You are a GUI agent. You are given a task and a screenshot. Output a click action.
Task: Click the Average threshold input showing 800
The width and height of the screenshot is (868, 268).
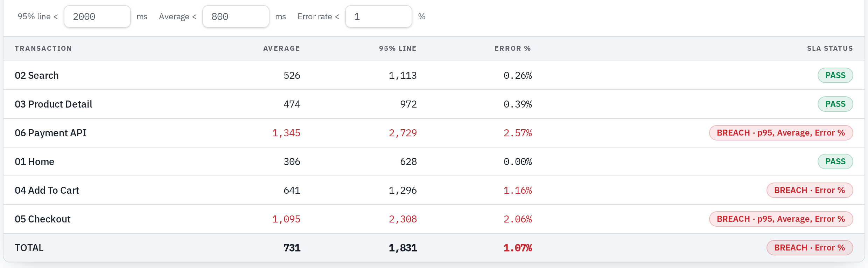pos(236,16)
